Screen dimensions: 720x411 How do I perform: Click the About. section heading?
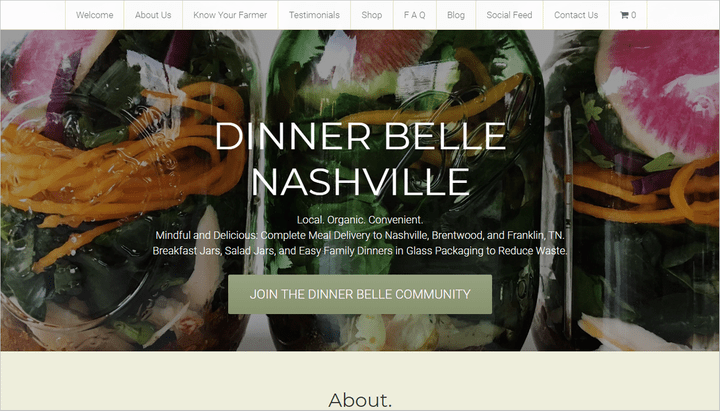coord(360,400)
